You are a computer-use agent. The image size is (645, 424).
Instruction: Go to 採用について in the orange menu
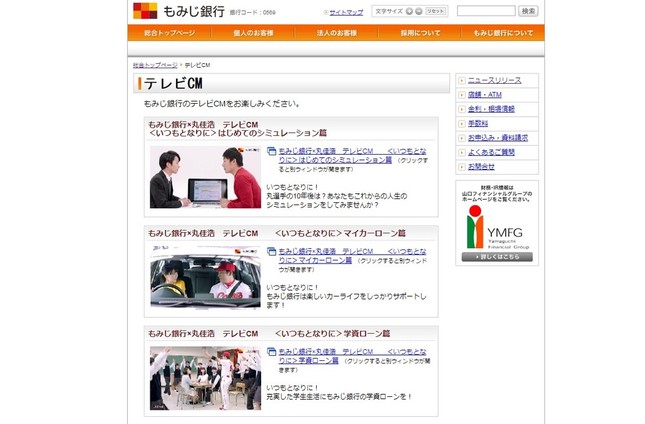[x=419, y=33]
